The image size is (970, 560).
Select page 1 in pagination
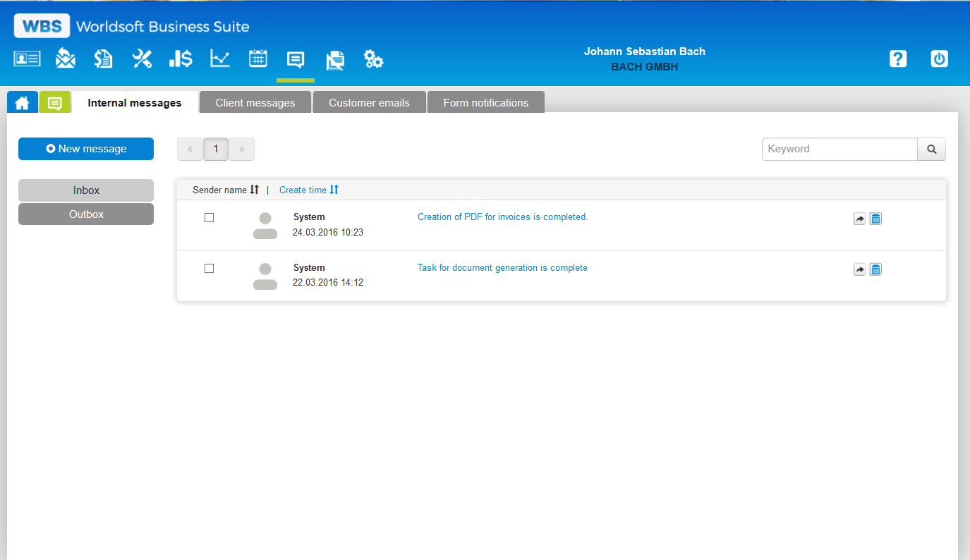216,149
